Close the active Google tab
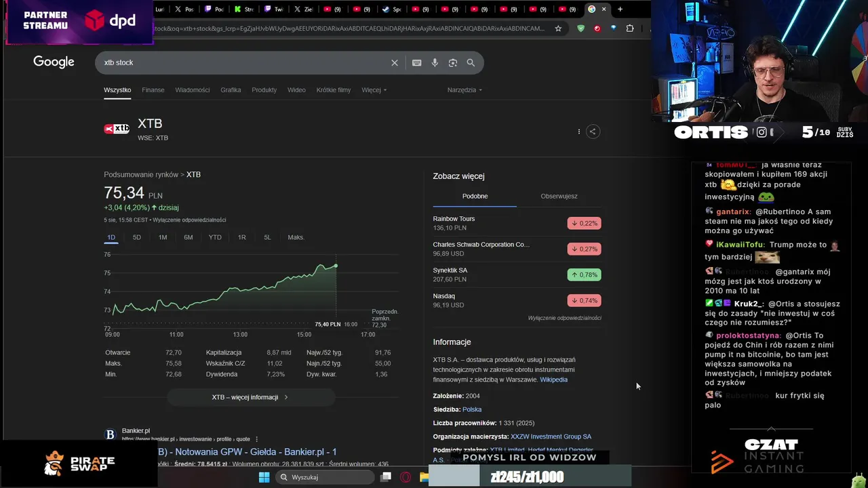868x488 pixels. (604, 9)
